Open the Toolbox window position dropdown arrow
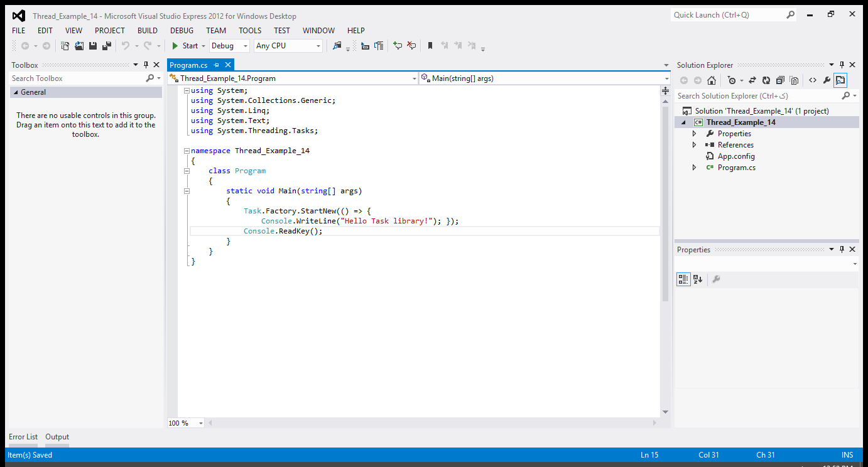This screenshot has width=868, height=467. (x=136, y=65)
